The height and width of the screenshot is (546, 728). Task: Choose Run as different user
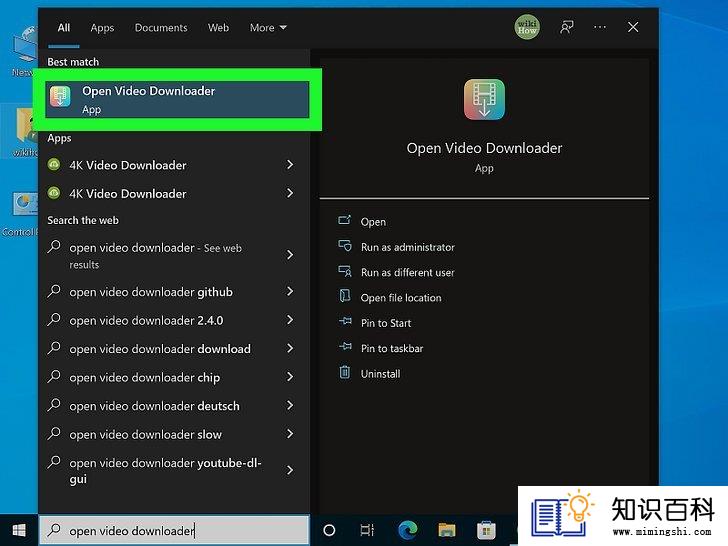[x=408, y=273]
